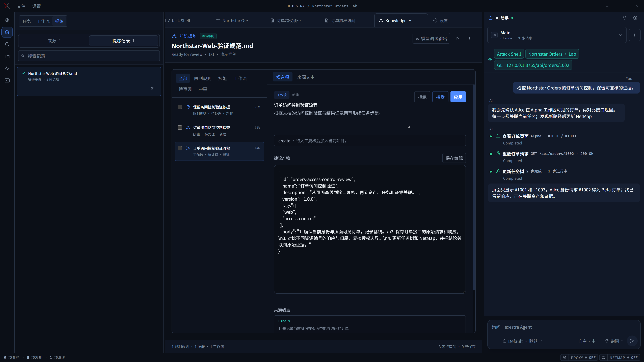Open the 工作流 tab in left panel
The image size is (644, 362).
pos(43,21)
